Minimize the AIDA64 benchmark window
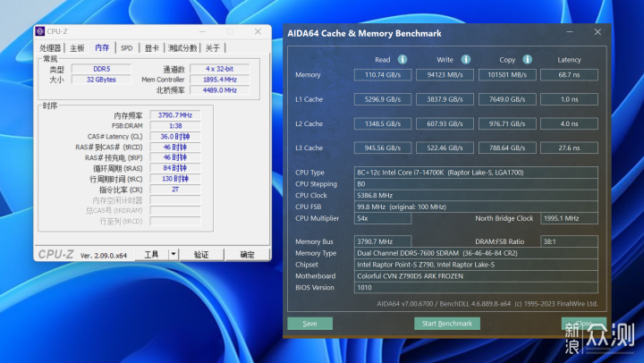The width and height of the screenshot is (644, 363). click(x=570, y=32)
